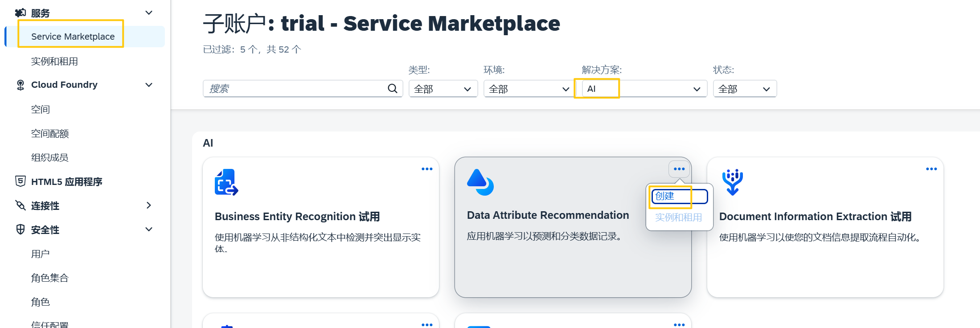Open HTML5 应用程序 in sidebar
This screenshot has width=980, height=328.
click(x=67, y=181)
